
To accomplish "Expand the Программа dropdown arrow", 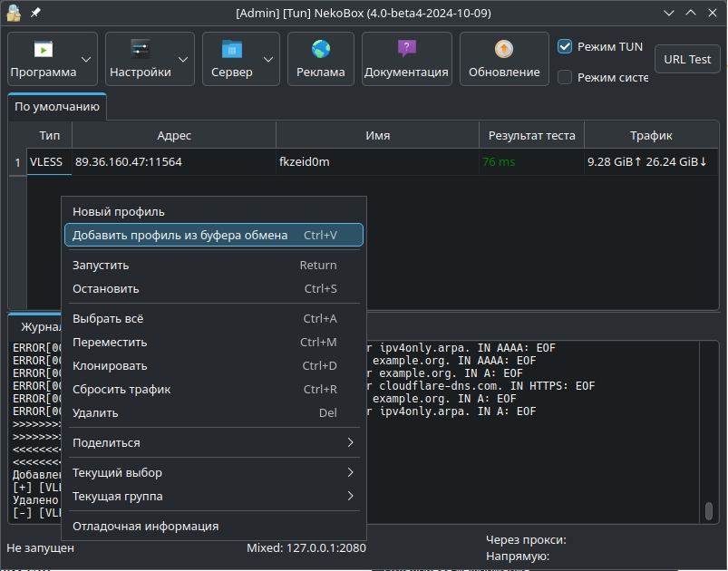I will (87, 59).
